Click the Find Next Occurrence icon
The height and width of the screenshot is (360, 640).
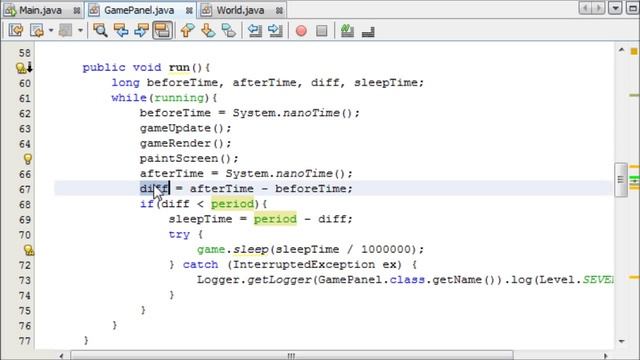(141, 31)
